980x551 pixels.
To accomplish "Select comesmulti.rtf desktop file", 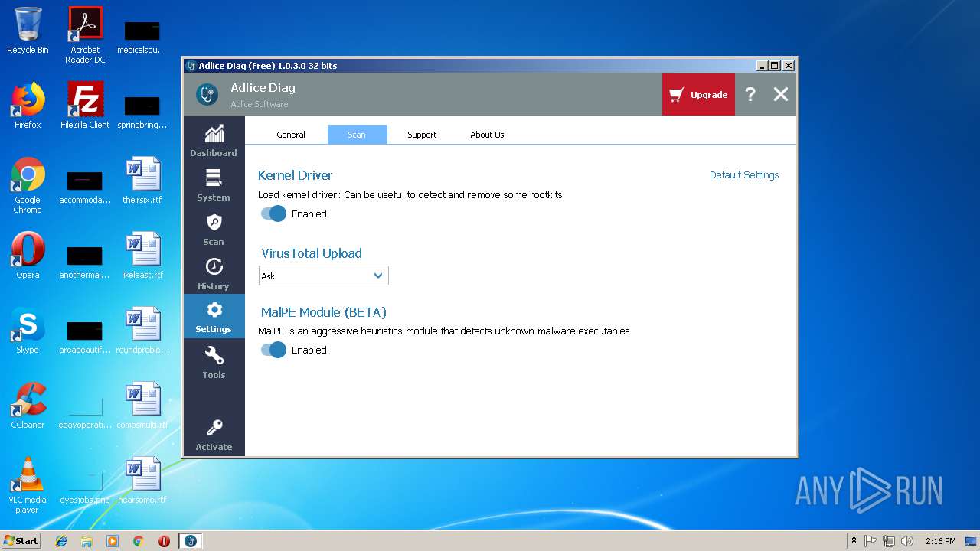I will (x=142, y=406).
